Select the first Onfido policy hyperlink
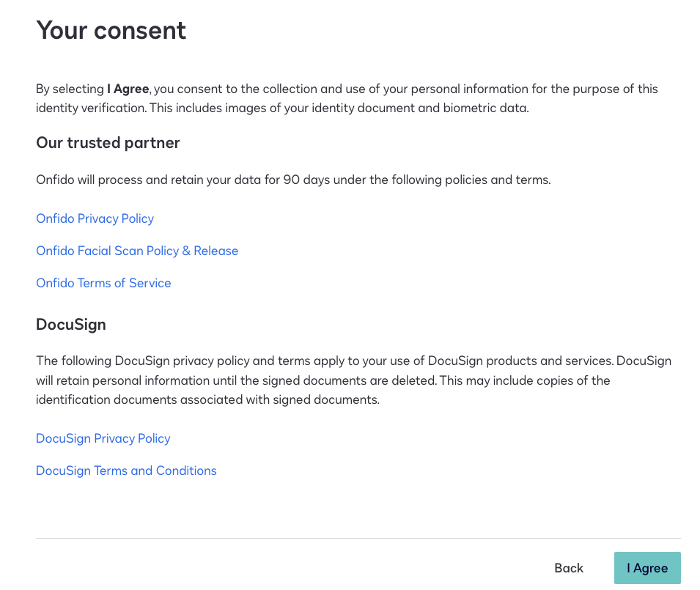Image resolution: width=700 pixels, height=590 pixels. coord(95,218)
